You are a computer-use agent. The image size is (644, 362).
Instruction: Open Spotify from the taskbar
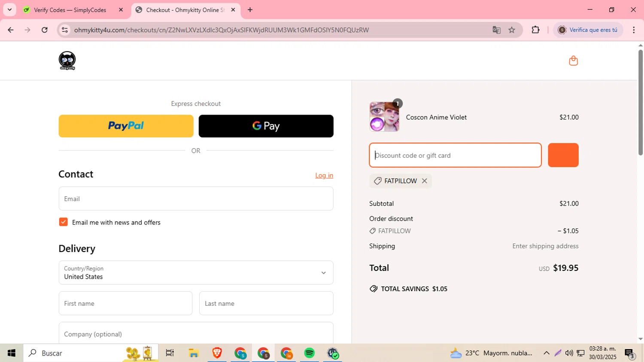point(310,353)
